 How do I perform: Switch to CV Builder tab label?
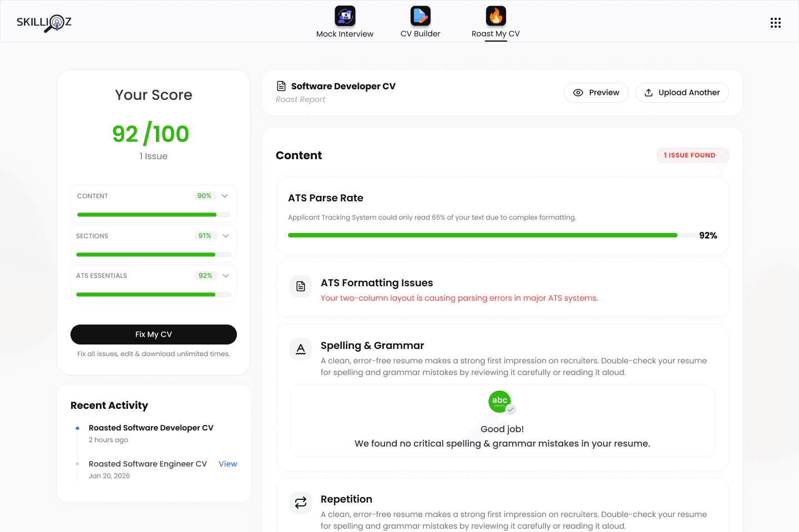coord(420,34)
